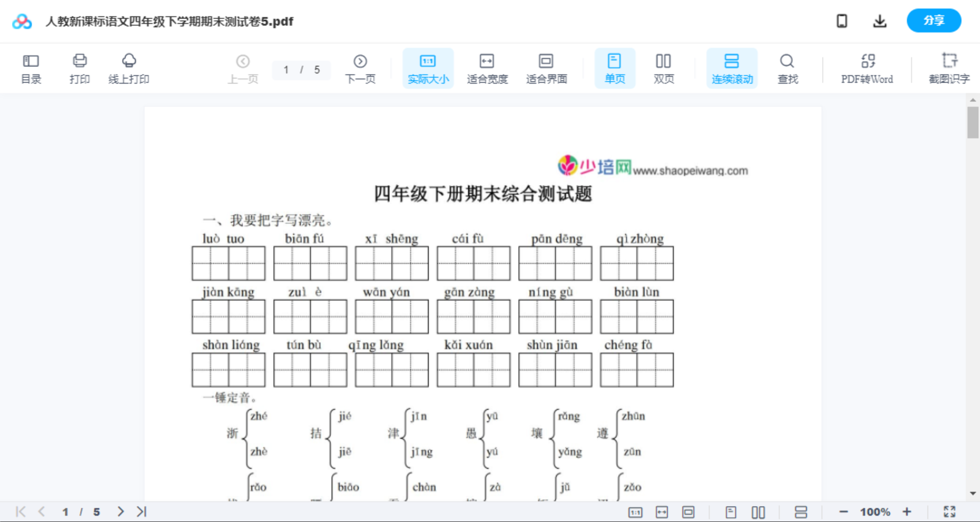Open the 目录 table of contents panel
The width and height of the screenshot is (980, 522).
pyautogui.click(x=31, y=69)
